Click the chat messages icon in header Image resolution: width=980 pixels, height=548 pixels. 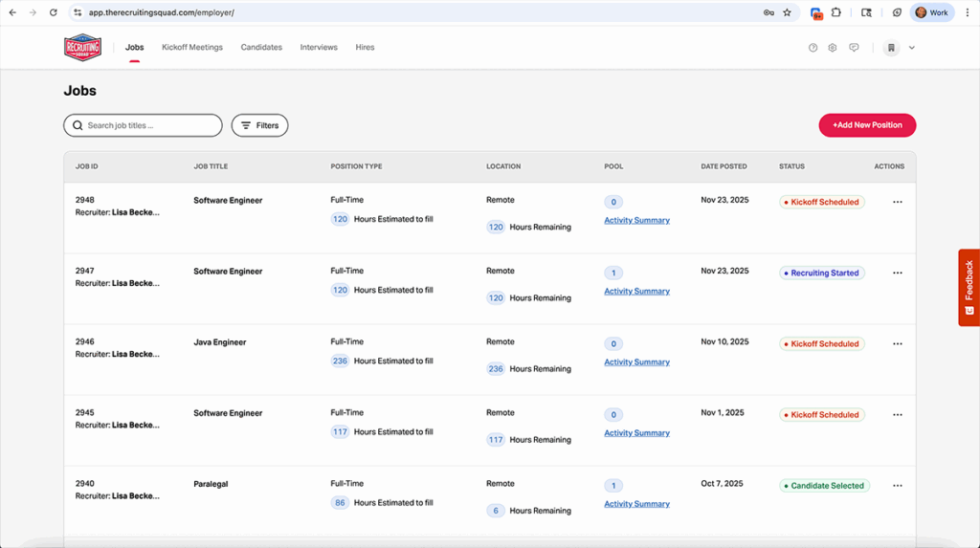coord(854,48)
